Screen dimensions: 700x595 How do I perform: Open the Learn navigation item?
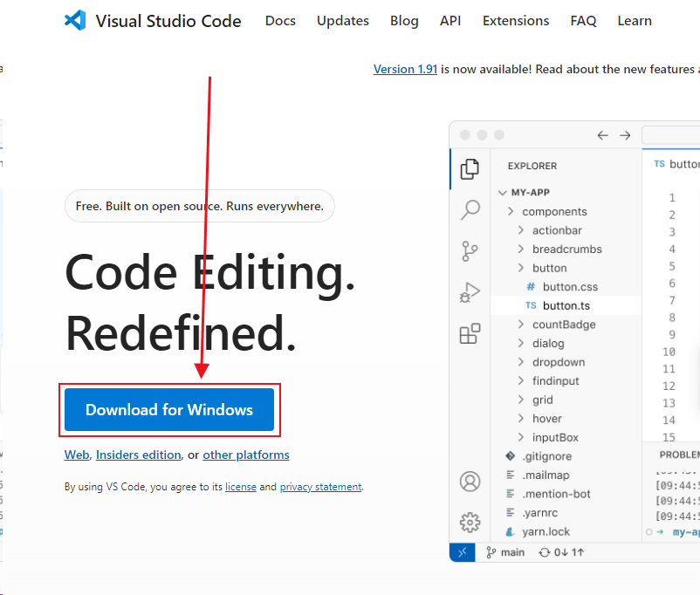click(635, 21)
